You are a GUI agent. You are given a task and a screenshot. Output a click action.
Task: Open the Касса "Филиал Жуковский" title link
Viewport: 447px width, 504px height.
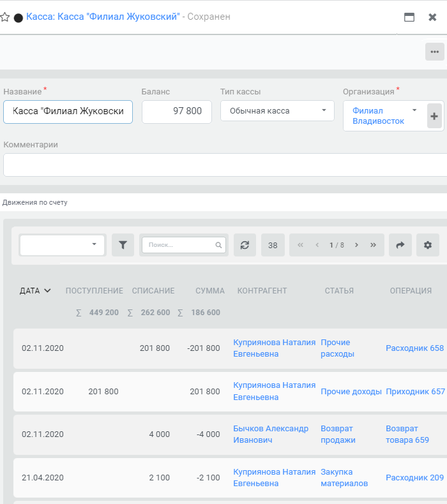pos(103,17)
